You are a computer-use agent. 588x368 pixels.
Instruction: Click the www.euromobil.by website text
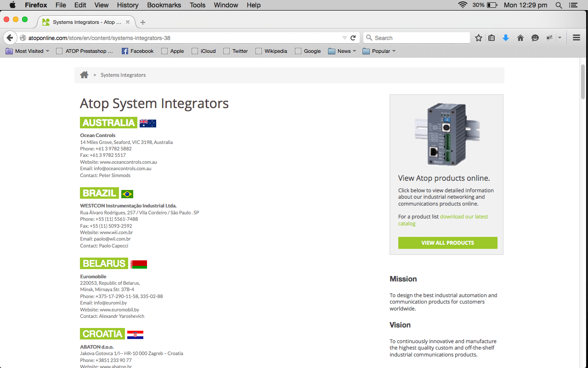click(119, 310)
